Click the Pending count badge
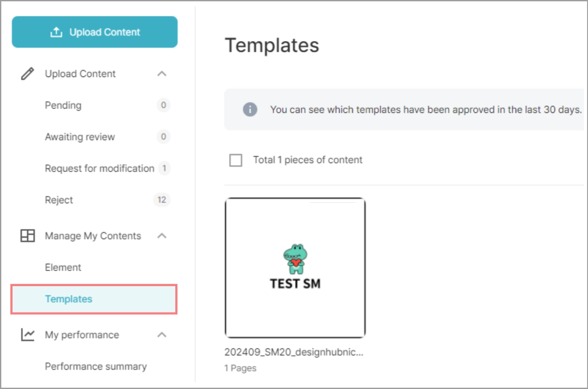The width and height of the screenshot is (588, 389). coord(163,105)
